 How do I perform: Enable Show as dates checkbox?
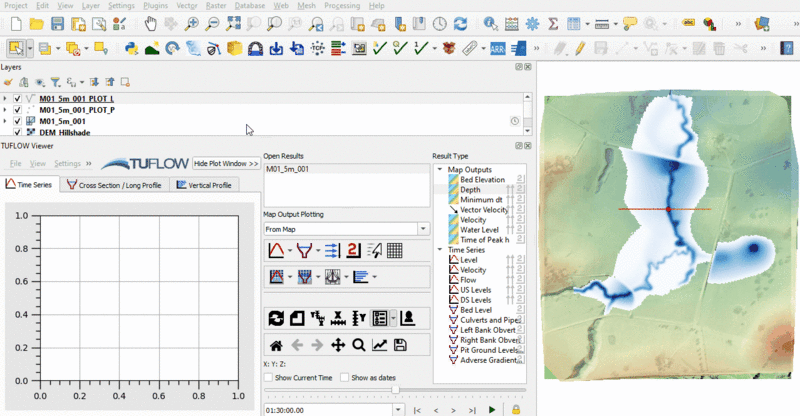[x=345, y=377]
